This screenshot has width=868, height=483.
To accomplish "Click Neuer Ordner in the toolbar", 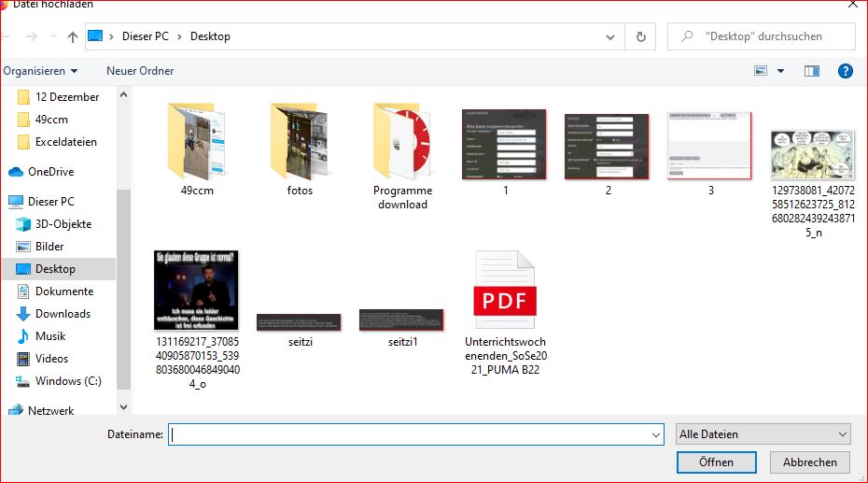I will (x=140, y=71).
